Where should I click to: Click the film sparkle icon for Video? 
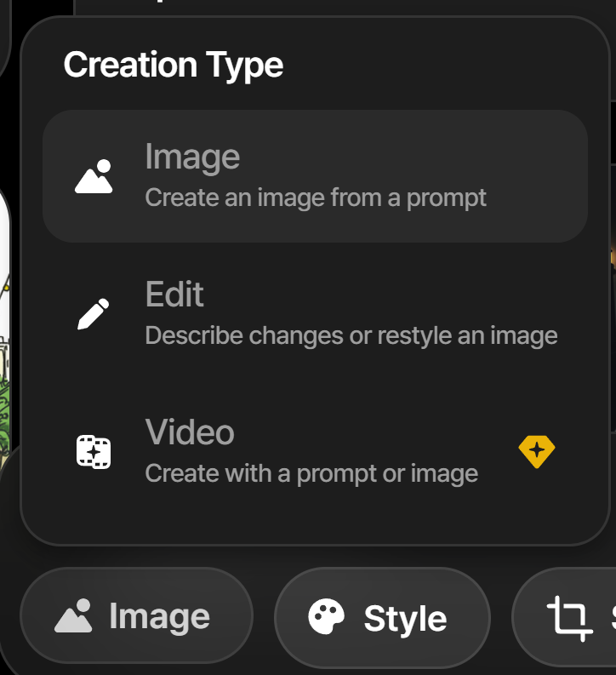tap(94, 451)
